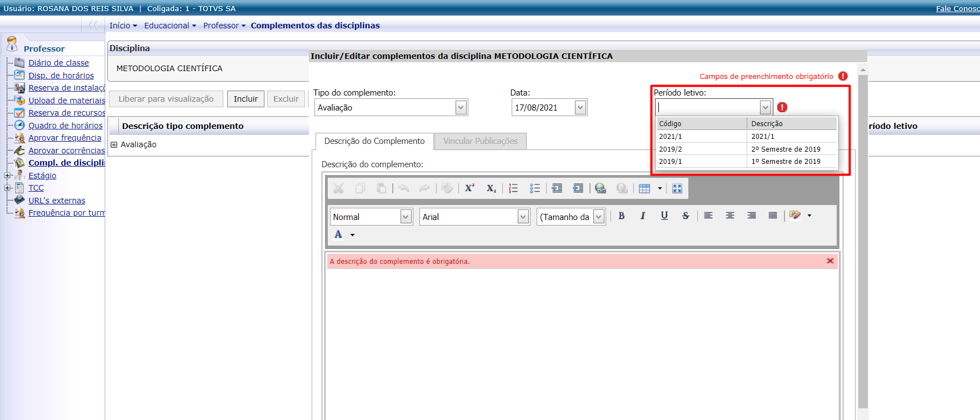980x420 pixels.
Task: Click the Disp. de horários icon
Action: click(19, 75)
